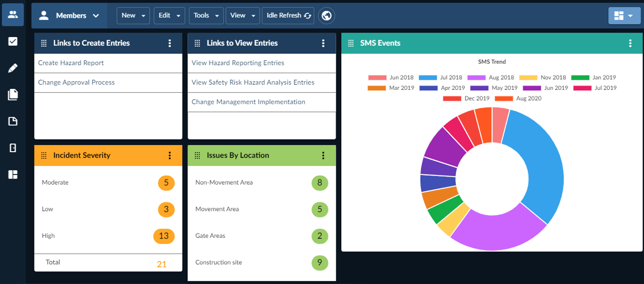Open the checkbox tasks sidebar icon
Image resolution: width=644 pixels, height=284 pixels.
13,42
